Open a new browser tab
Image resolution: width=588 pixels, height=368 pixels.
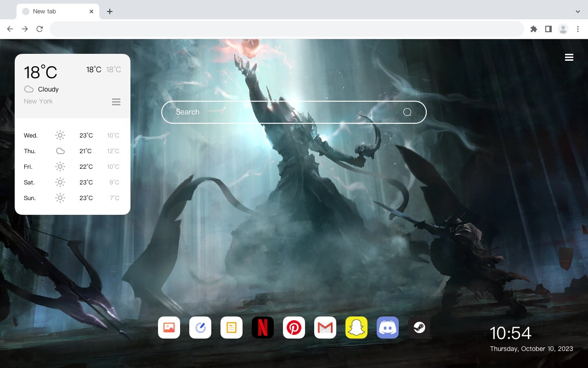(109, 11)
